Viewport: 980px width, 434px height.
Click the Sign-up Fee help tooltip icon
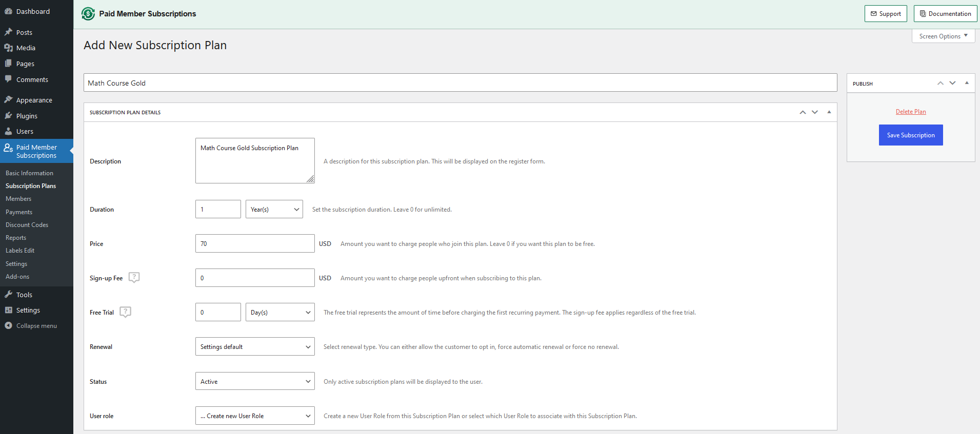point(134,277)
